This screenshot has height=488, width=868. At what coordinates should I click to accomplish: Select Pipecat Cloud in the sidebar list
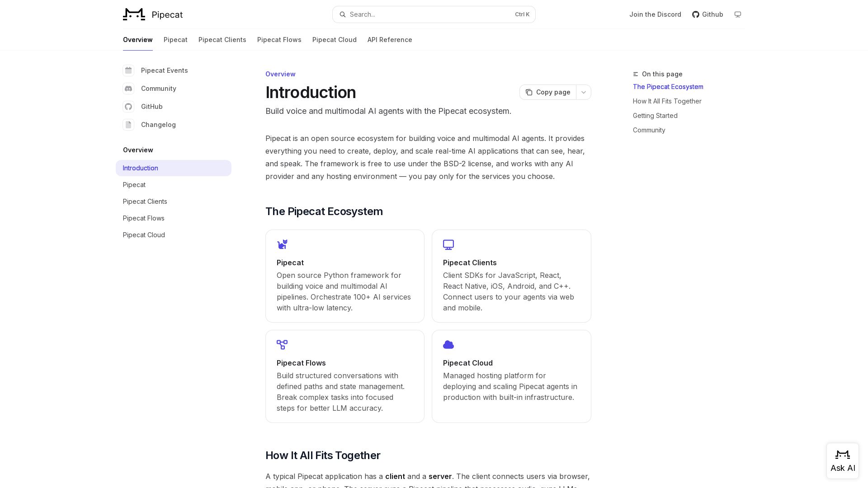click(x=174, y=235)
